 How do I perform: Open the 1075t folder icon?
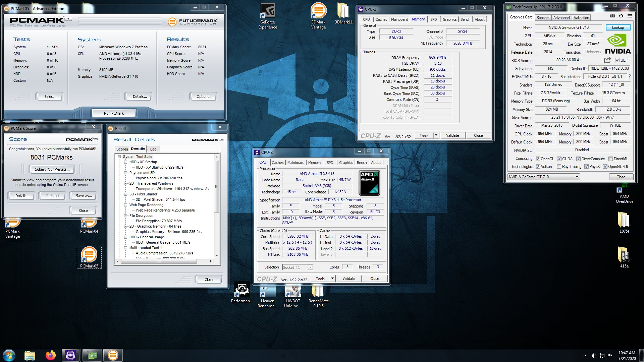click(x=624, y=223)
